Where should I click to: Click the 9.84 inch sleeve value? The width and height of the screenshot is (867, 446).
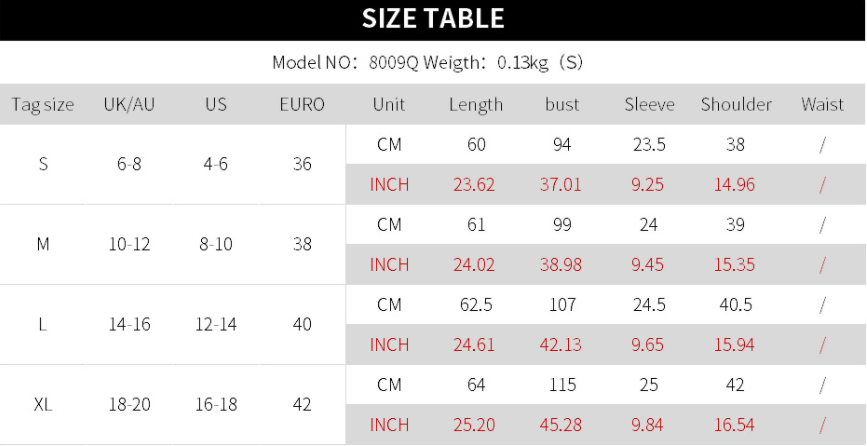coord(650,425)
